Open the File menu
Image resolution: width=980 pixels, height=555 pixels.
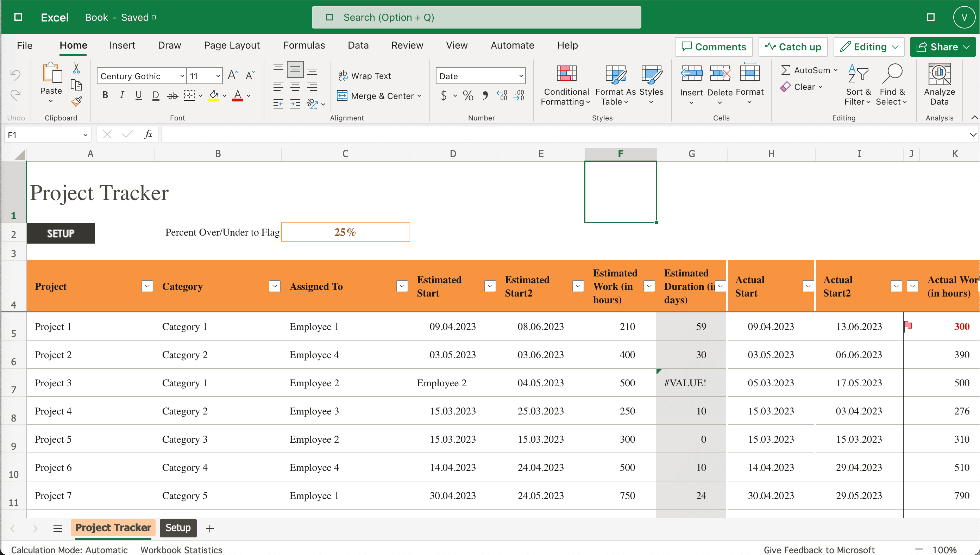click(x=25, y=45)
